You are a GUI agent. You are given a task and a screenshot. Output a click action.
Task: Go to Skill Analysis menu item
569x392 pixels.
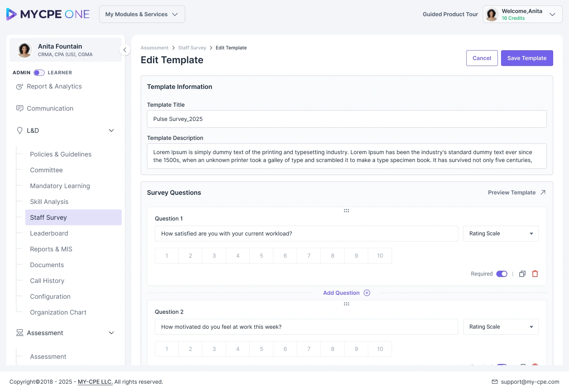(49, 202)
